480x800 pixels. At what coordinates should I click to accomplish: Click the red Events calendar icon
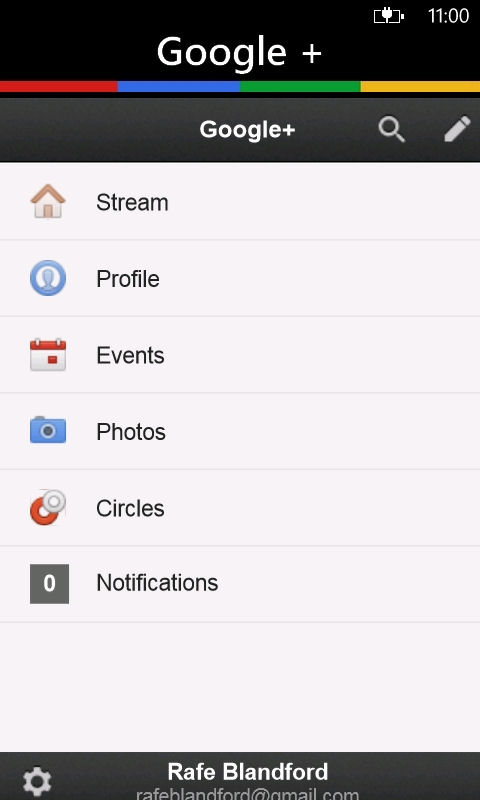[x=48, y=355]
